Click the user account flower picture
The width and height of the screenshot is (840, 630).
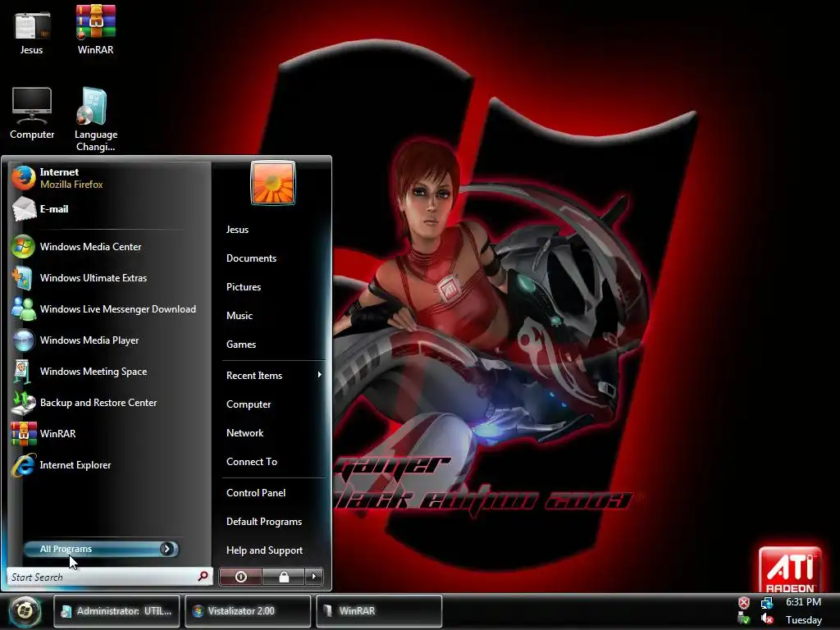coord(272,183)
